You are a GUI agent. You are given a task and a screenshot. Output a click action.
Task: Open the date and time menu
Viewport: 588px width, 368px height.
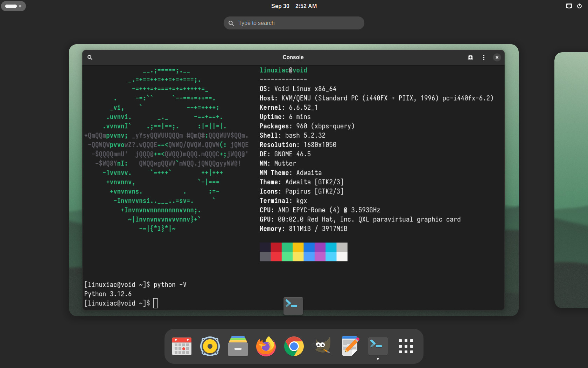(x=294, y=6)
